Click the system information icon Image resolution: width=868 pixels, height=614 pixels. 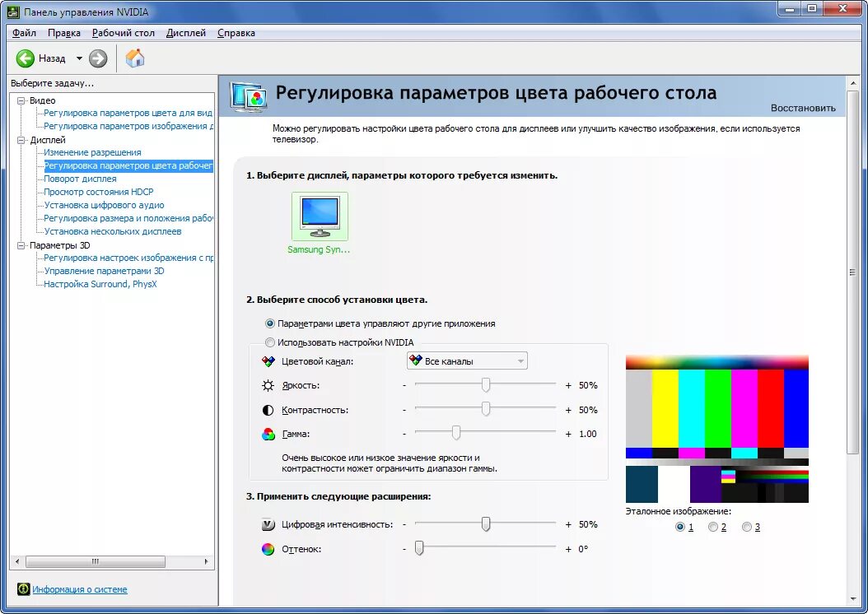point(23,589)
